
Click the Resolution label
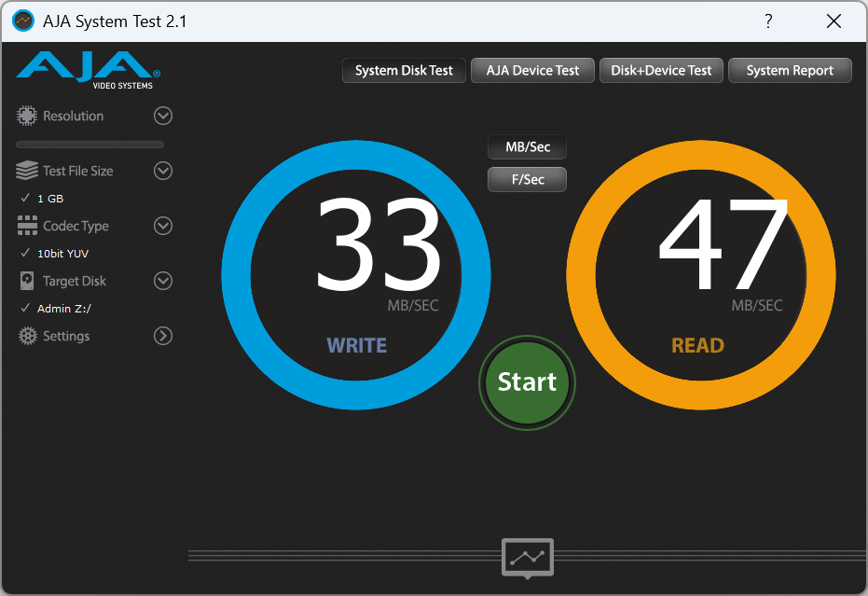pos(73,116)
